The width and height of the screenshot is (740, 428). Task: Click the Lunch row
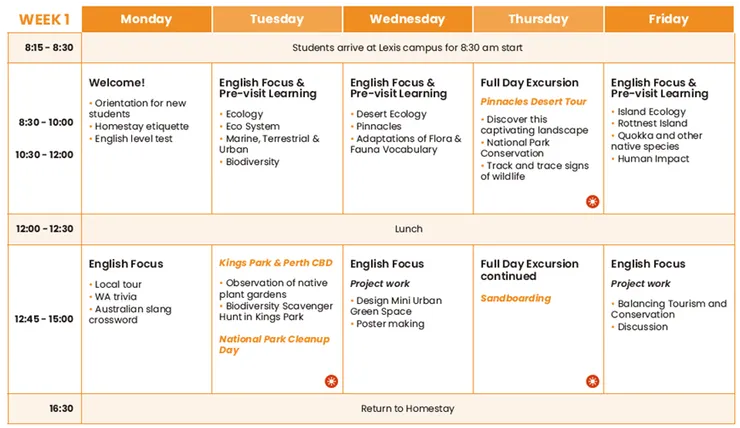click(x=408, y=229)
